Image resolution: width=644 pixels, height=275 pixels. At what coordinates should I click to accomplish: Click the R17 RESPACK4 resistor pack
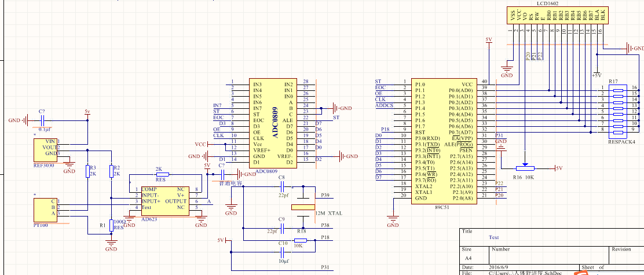[620, 111]
